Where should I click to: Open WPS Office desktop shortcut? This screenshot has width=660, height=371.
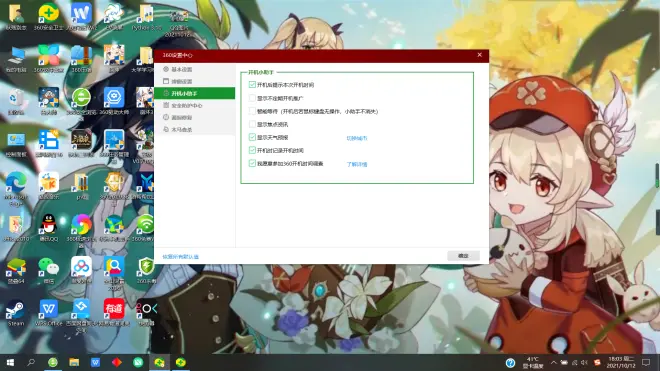(x=48, y=312)
